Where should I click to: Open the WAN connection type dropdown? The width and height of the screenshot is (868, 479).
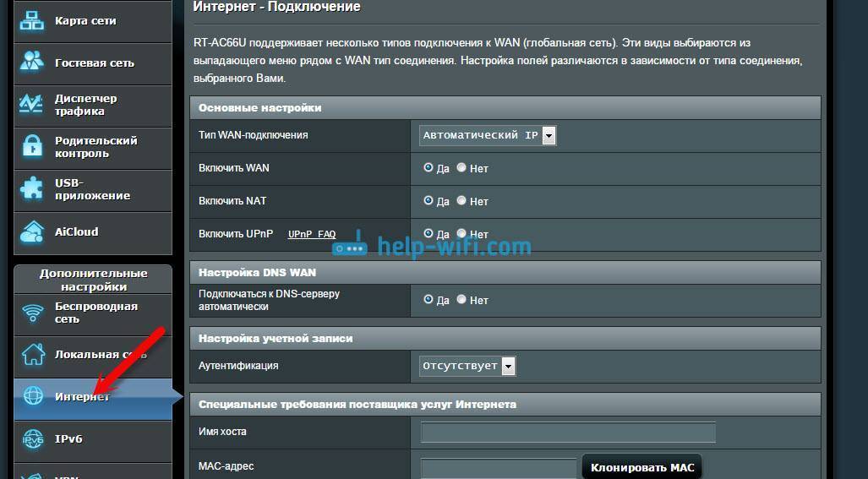click(x=488, y=135)
